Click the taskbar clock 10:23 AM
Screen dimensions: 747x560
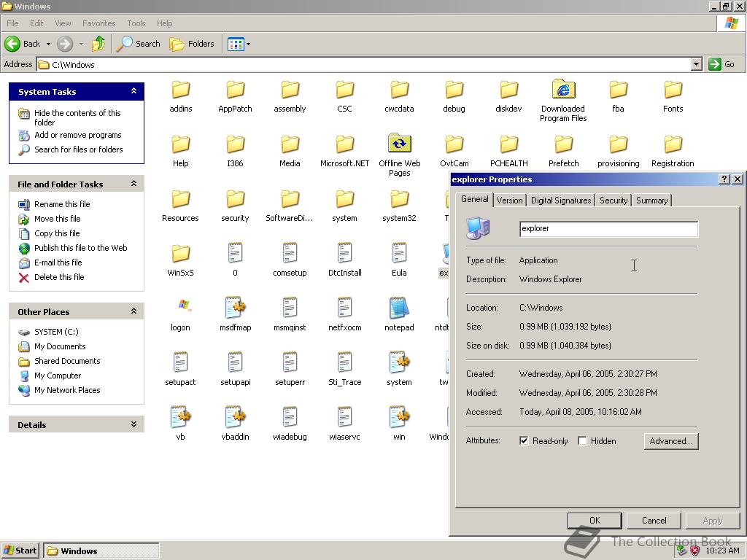722,551
